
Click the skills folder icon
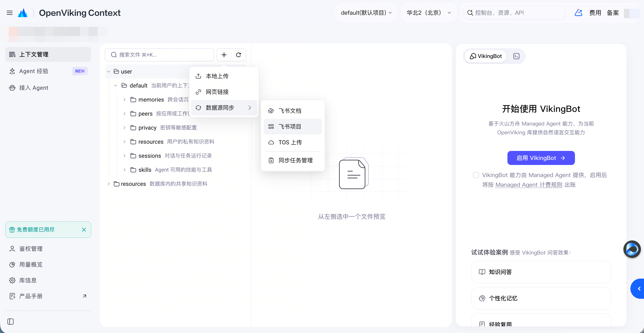pos(133,170)
